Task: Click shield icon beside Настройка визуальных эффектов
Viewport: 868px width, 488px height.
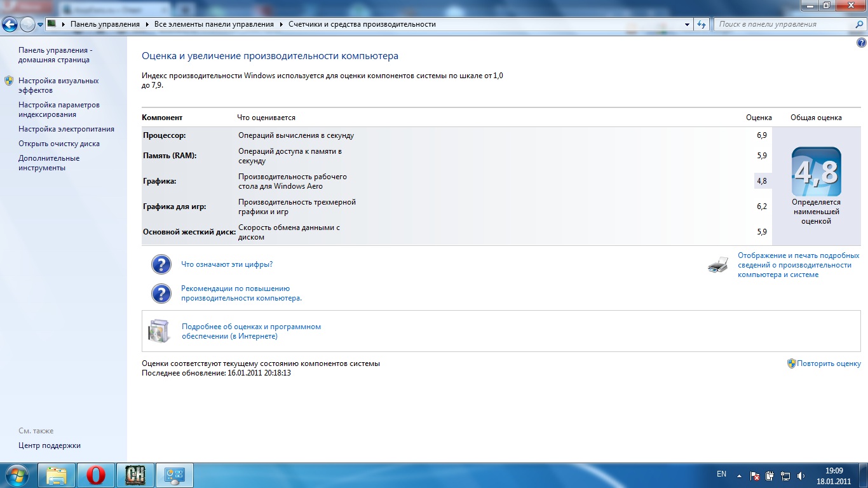Action: click(9, 81)
